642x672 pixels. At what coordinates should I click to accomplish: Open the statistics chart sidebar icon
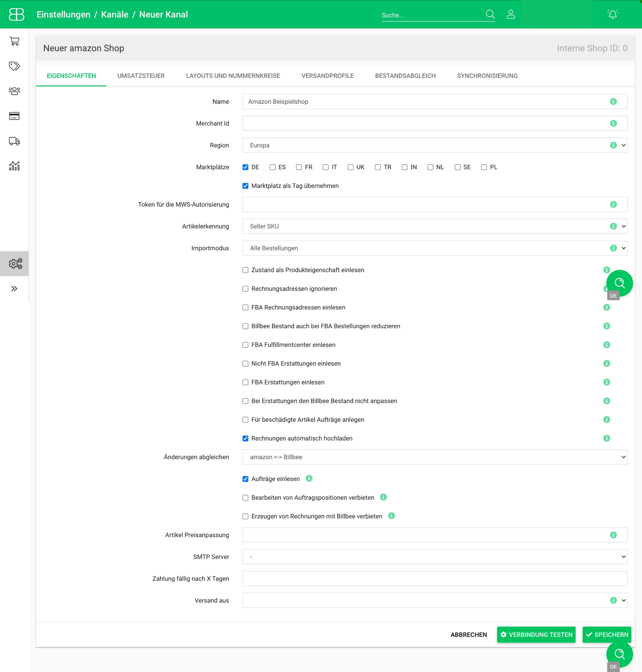click(x=14, y=166)
